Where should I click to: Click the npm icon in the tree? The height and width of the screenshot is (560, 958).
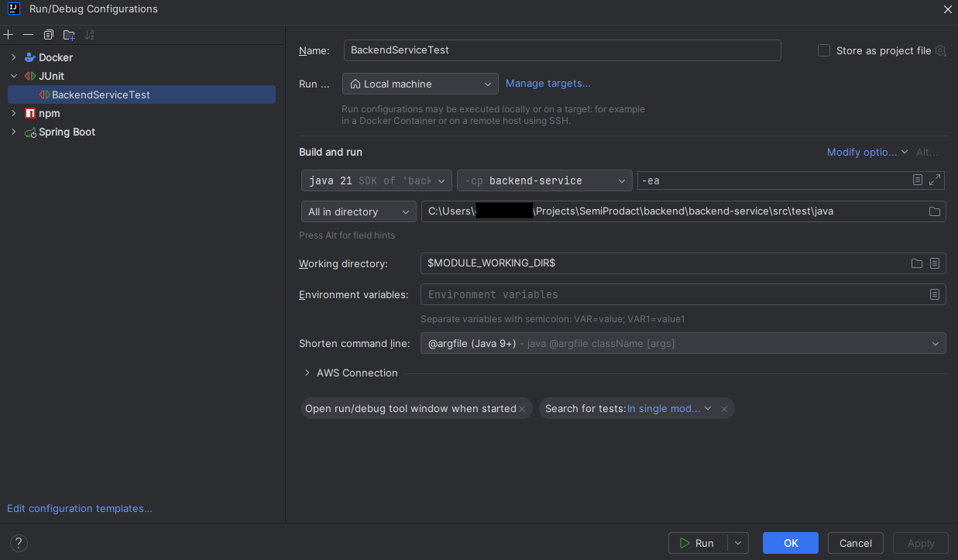coord(30,113)
